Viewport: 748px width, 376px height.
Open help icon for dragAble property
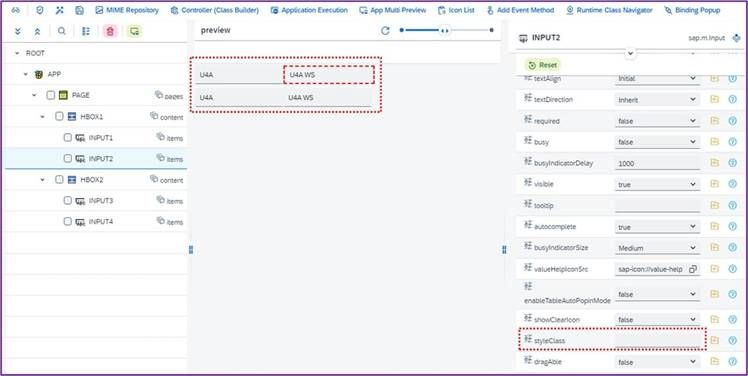click(733, 362)
